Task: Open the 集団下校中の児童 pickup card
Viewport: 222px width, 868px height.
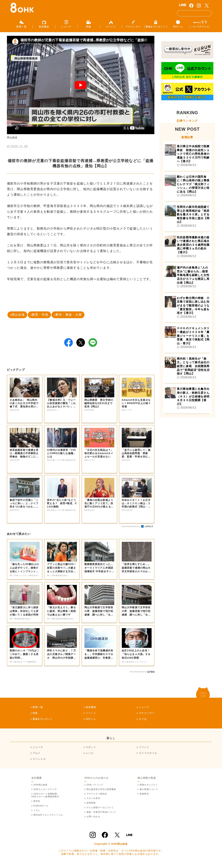Action: click(25, 499)
